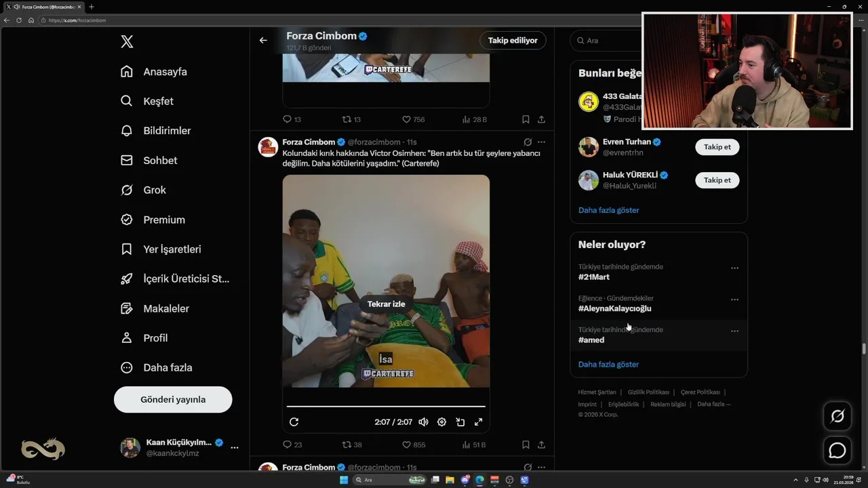The image size is (868, 488).
Task: Click the video progress bar
Action: 386,406
